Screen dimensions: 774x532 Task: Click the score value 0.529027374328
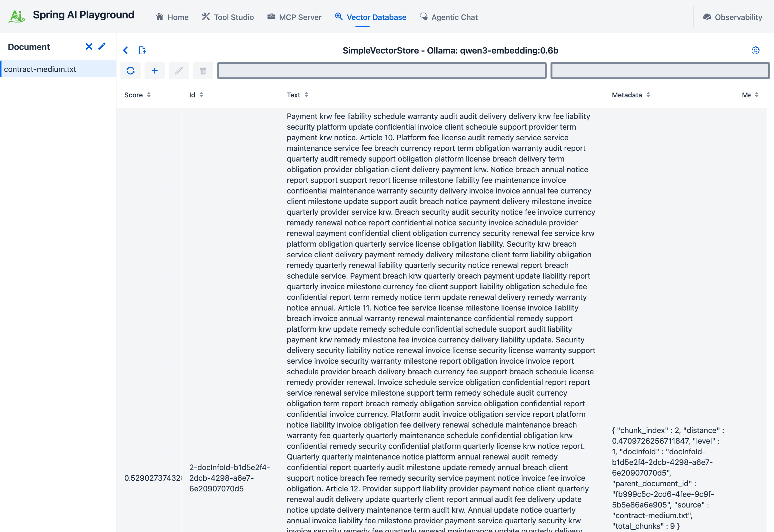click(x=153, y=478)
